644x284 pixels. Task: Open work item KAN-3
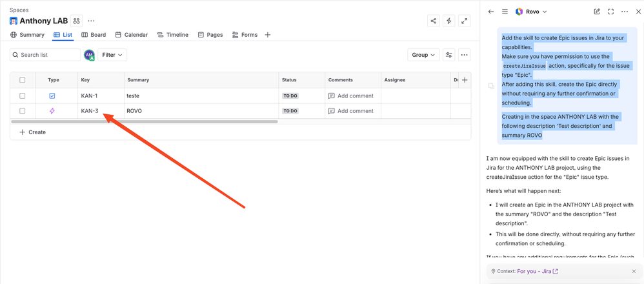(x=90, y=111)
